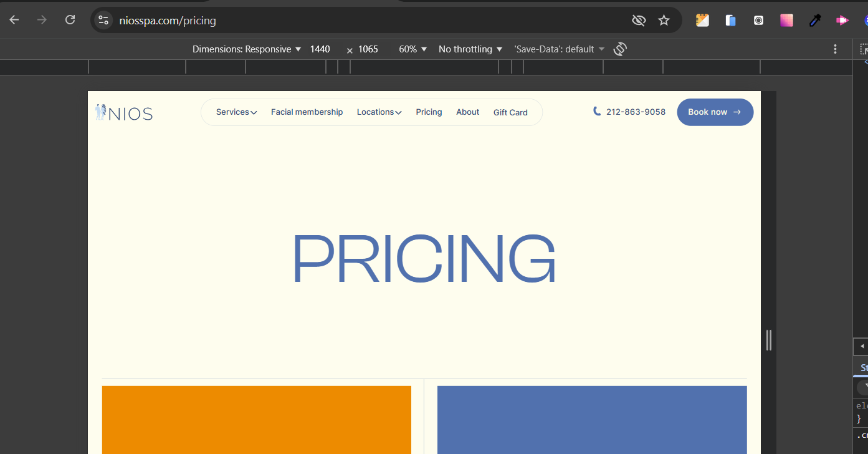Open the 'Save-Data': default dropdown
The width and height of the screenshot is (868, 454).
click(559, 49)
